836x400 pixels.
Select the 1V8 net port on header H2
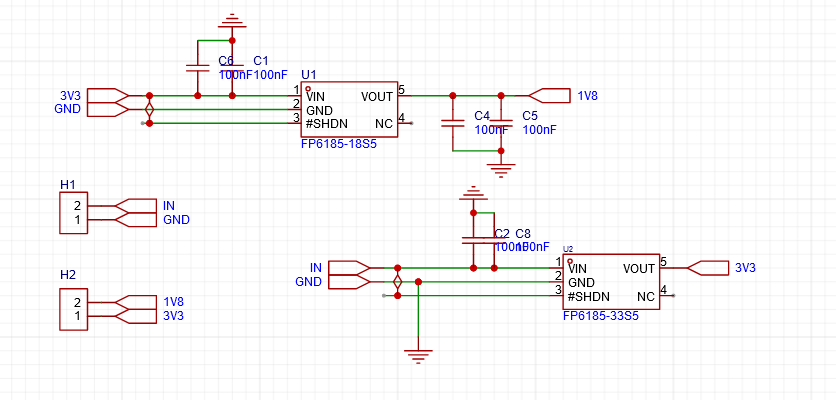click(136, 301)
